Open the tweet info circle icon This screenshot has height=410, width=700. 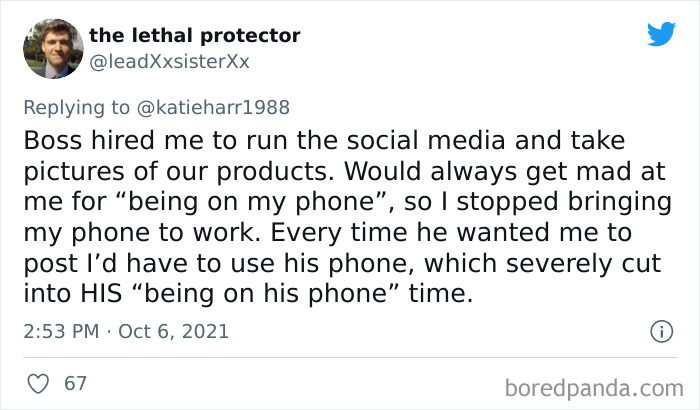(660, 330)
